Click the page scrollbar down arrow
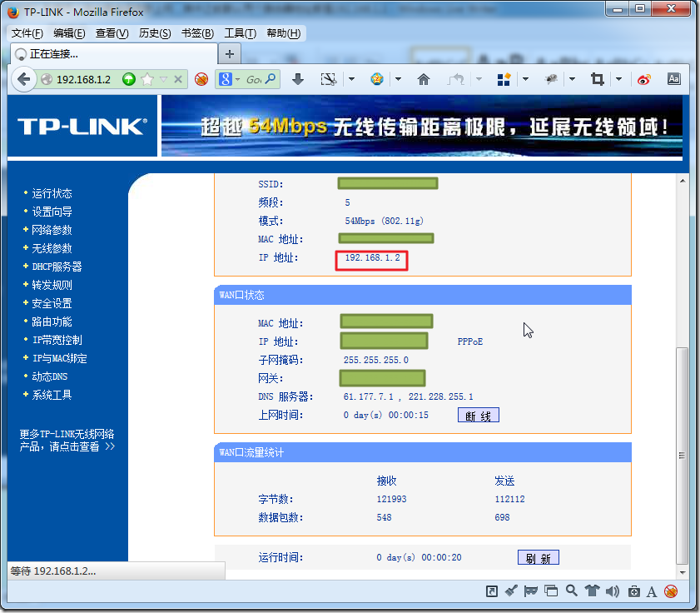 [683, 572]
